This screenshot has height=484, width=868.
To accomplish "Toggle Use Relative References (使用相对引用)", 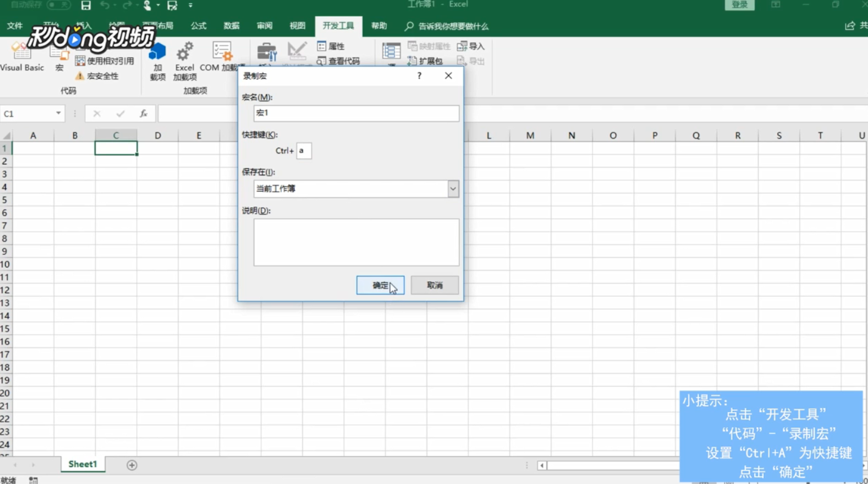I will pos(105,61).
